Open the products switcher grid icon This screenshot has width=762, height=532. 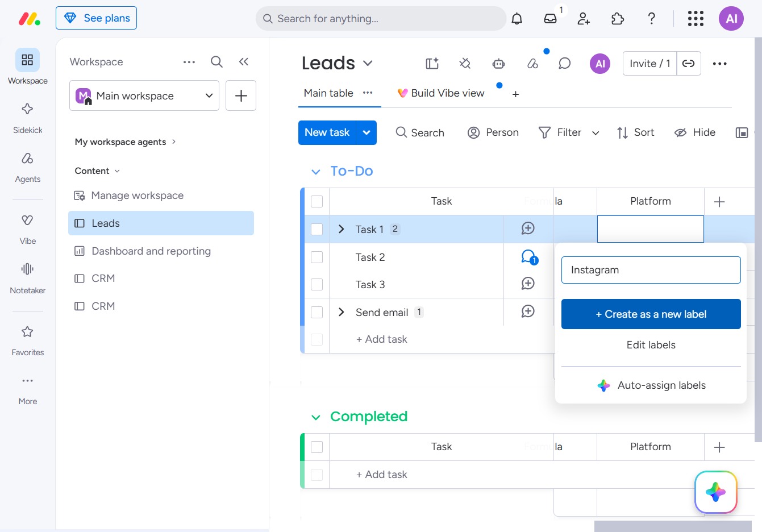click(696, 19)
